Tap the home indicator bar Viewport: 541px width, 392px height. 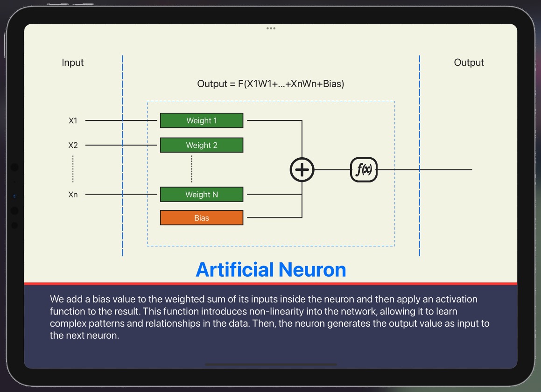click(x=271, y=364)
